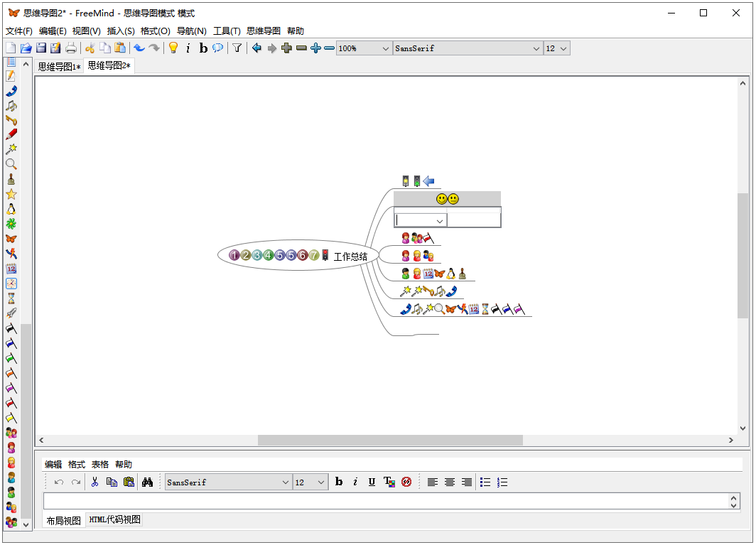756x545 pixels.
Task: Switch to the 思维导图1* tab
Action: point(59,67)
